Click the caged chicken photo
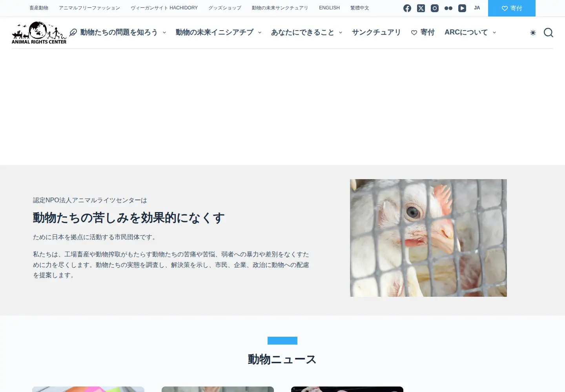The width and height of the screenshot is (565, 392). click(x=428, y=238)
